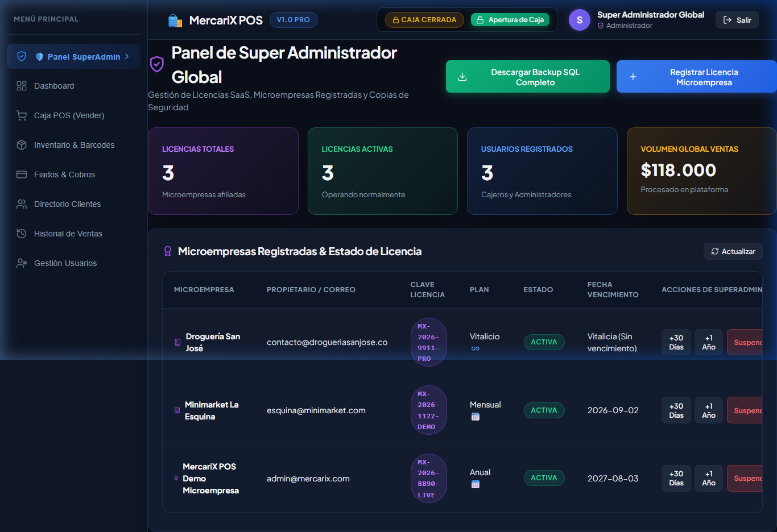Click the card icon for Fiados & Cobros
This screenshot has height=532, width=777.
(x=22, y=174)
